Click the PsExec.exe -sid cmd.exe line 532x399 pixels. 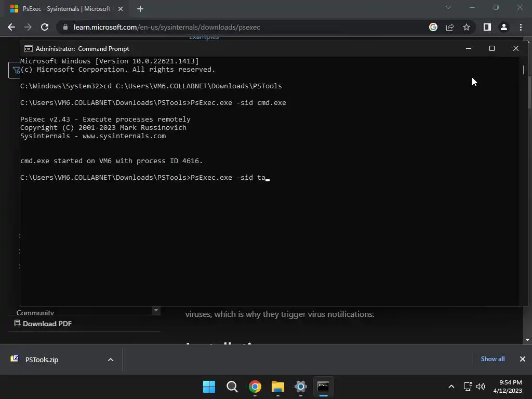[153, 102]
